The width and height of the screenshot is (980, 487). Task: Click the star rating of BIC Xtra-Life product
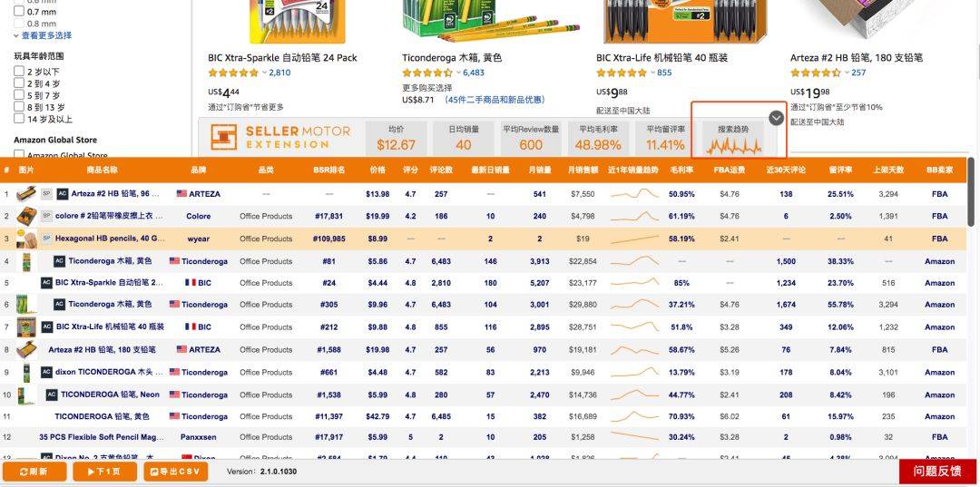[622, 73]
